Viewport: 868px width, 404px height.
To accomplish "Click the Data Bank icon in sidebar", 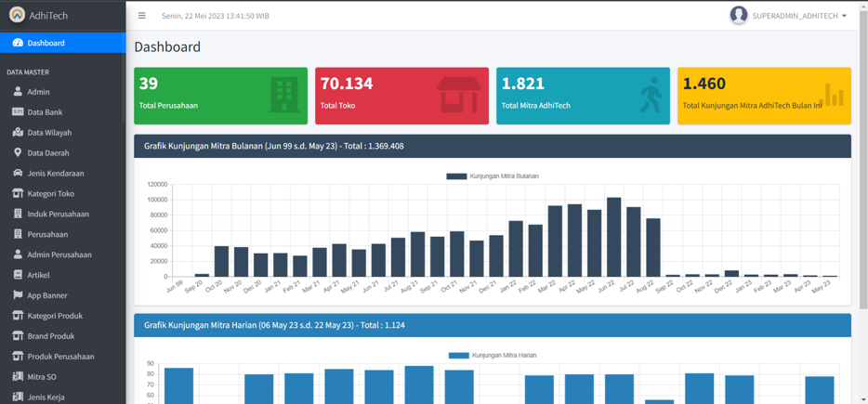I will click(x=18, y=112).
